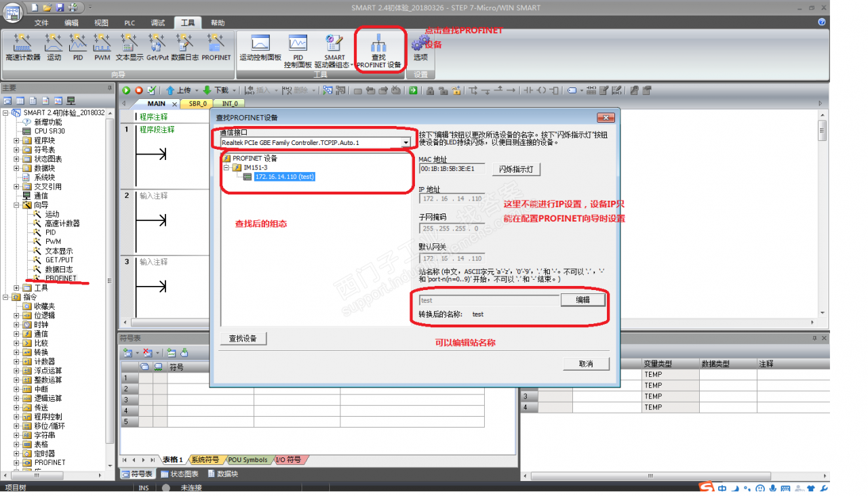The height and width of the screenshot is (496, 868).
Task: Select GET/PUT in wizard tree
Action: 59,260
